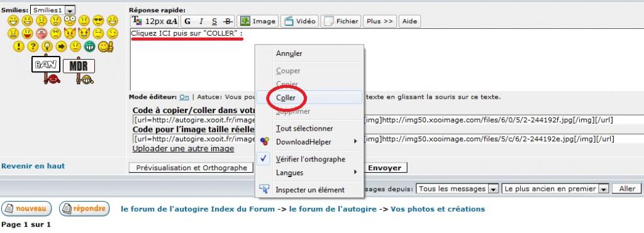
Task: Insert the question mark smiley
Action: coord(33,46)
